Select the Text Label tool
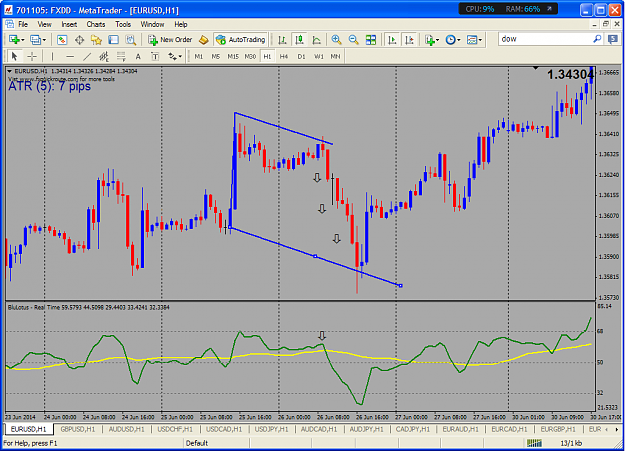This screenshot has height=451, width=625. [x=155, y=56]
